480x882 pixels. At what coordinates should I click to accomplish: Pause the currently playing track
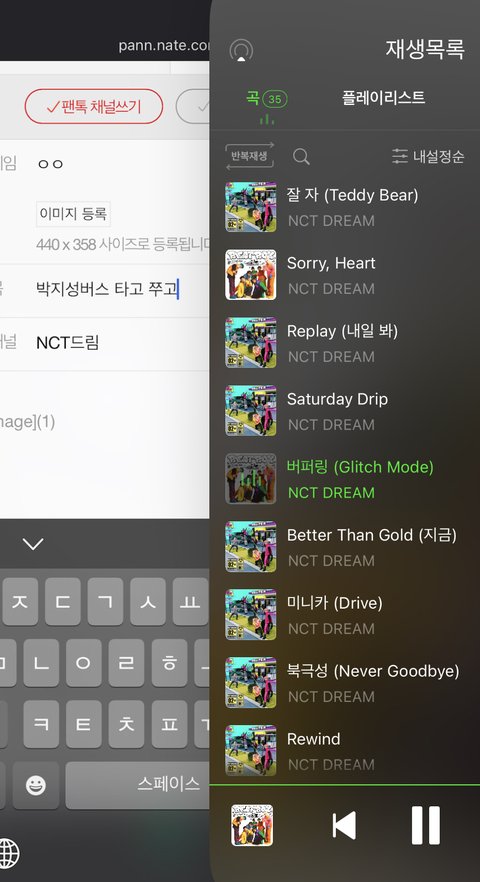425,825
